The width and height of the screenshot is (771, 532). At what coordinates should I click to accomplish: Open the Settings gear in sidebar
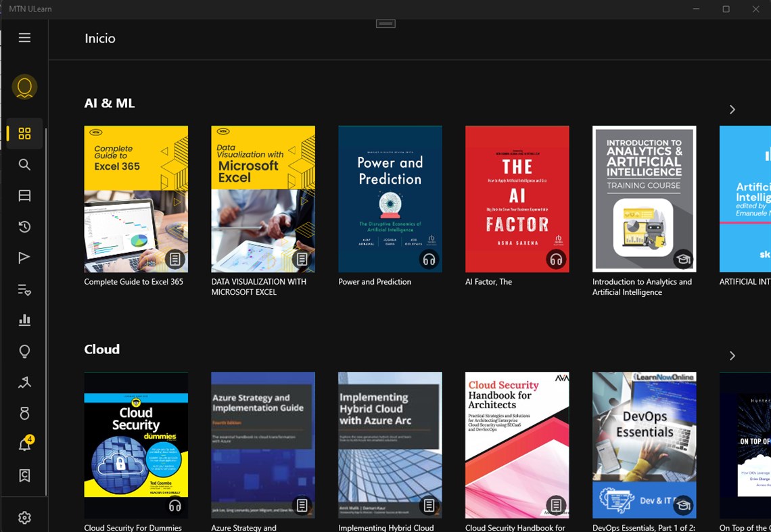click(x=24, y=518)
